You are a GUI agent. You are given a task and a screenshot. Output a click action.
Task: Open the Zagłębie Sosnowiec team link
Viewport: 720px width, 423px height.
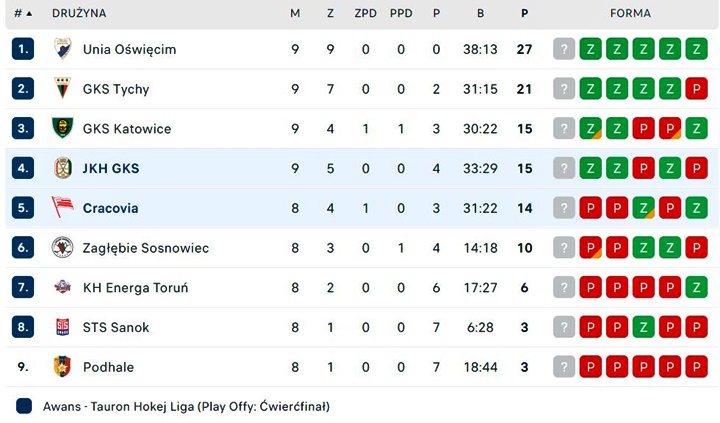[146, 248]
